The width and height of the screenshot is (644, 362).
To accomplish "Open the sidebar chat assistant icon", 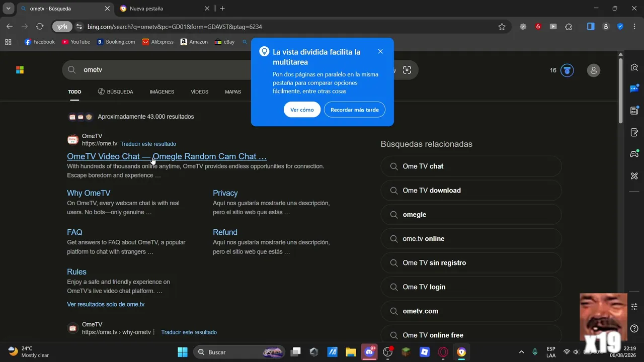I will tap(634, 89).
